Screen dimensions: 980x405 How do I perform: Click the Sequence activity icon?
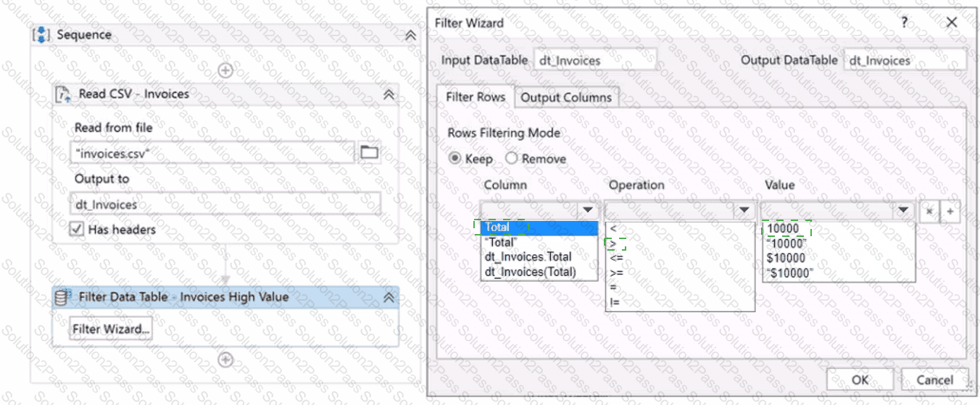(42, 35)
